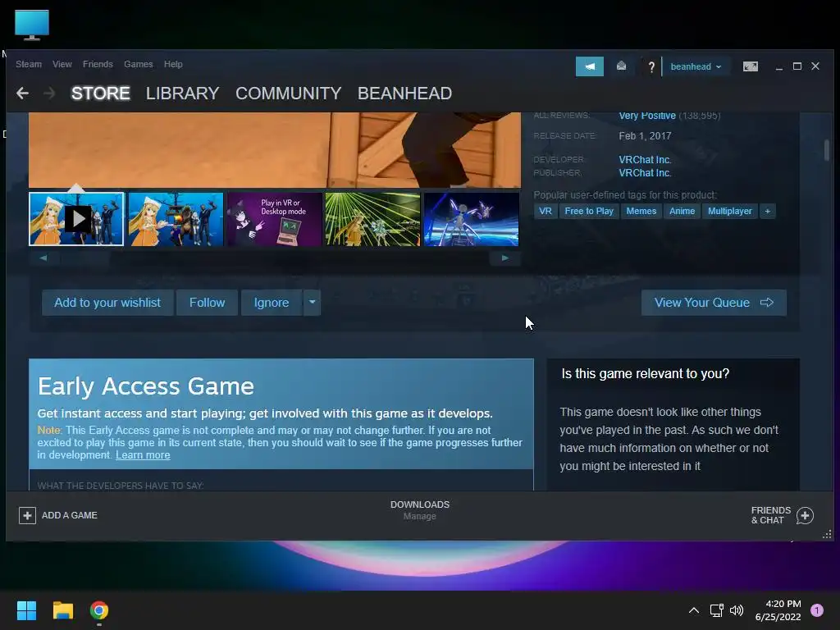Click the Friends & Chat plus bubble icon
The height and width of the screenshot is (630, 840).
tap(805, 515)
